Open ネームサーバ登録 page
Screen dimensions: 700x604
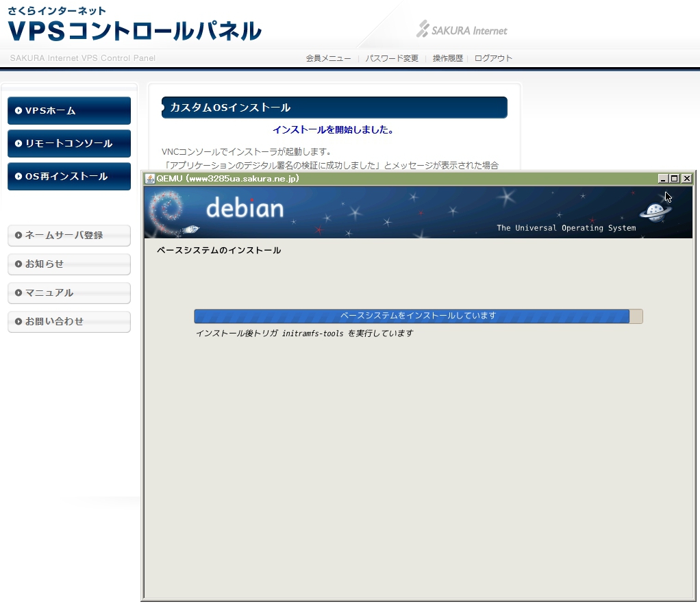tap(69, 236)
